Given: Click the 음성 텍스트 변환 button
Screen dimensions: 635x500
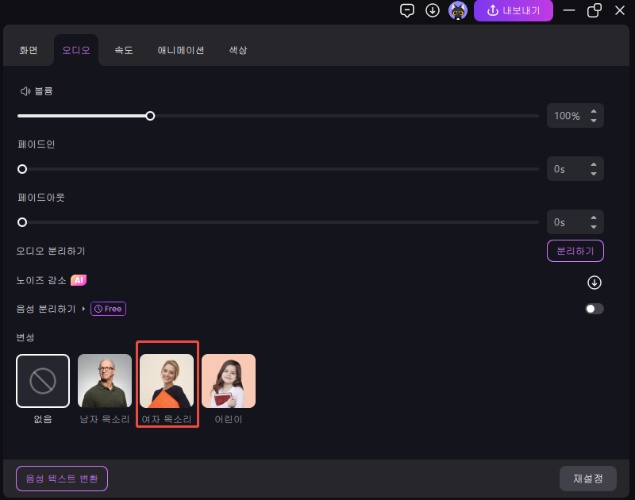Looking at the screenshot, I should pyautogui.click(x=62, y=479).
